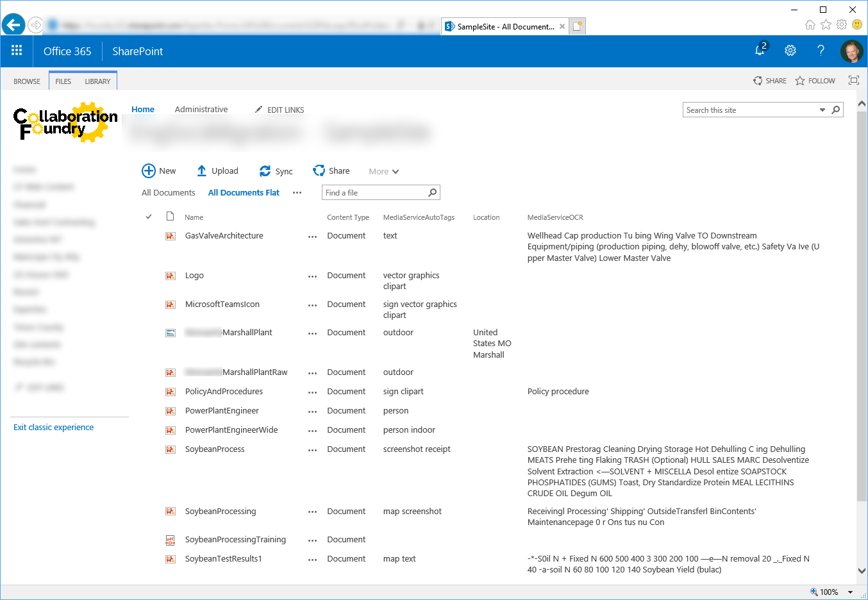
Task: Open the search scope dropdown arrow
Action: 822,110
